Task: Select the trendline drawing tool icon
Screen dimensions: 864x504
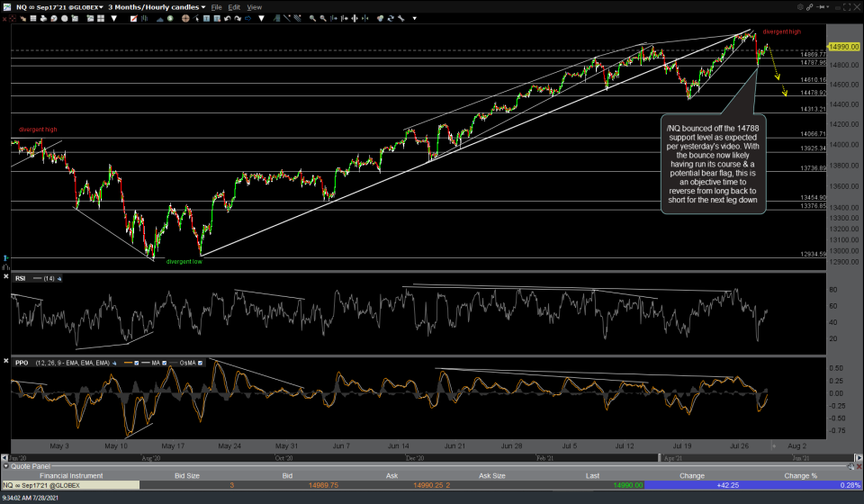Action: (x=287, y=18)
